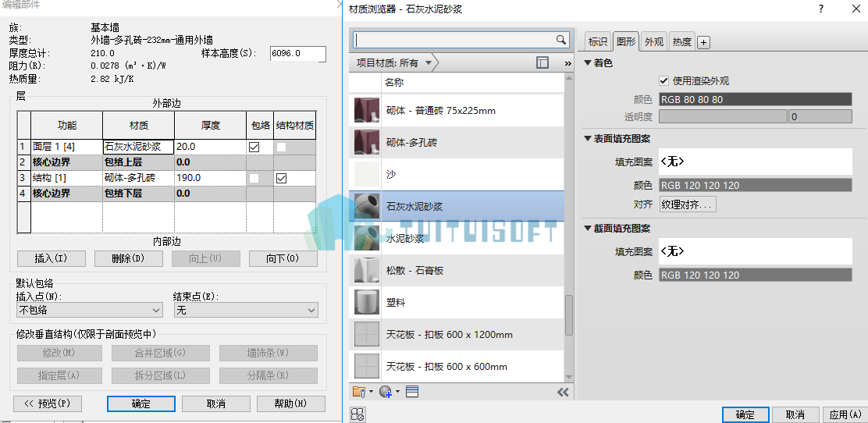The width and height of the screenshot is (868, 423).
Task: Click the 着色 color swatch RGB 80 80 80
Action: (x=756, y=100)
